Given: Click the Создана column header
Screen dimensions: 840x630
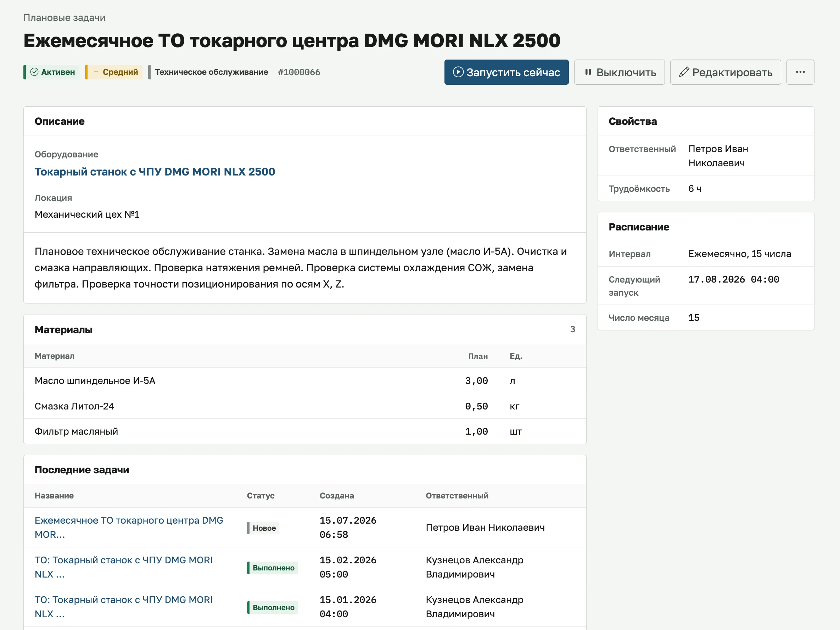Looking at the screenshot, I should pos(336,496).
